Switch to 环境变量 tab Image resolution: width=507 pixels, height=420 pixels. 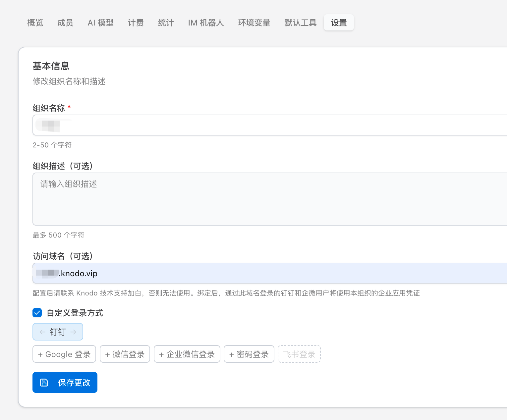tap(254, 23)
